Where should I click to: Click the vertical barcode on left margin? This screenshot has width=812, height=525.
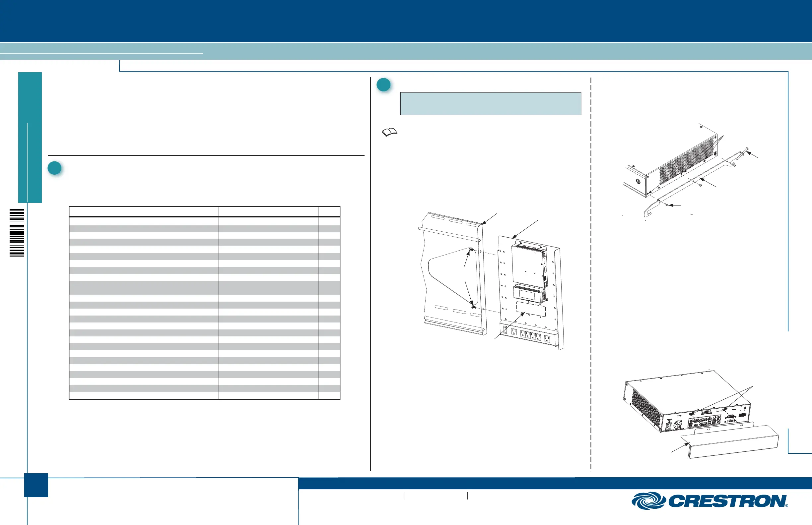click(17, 232)
